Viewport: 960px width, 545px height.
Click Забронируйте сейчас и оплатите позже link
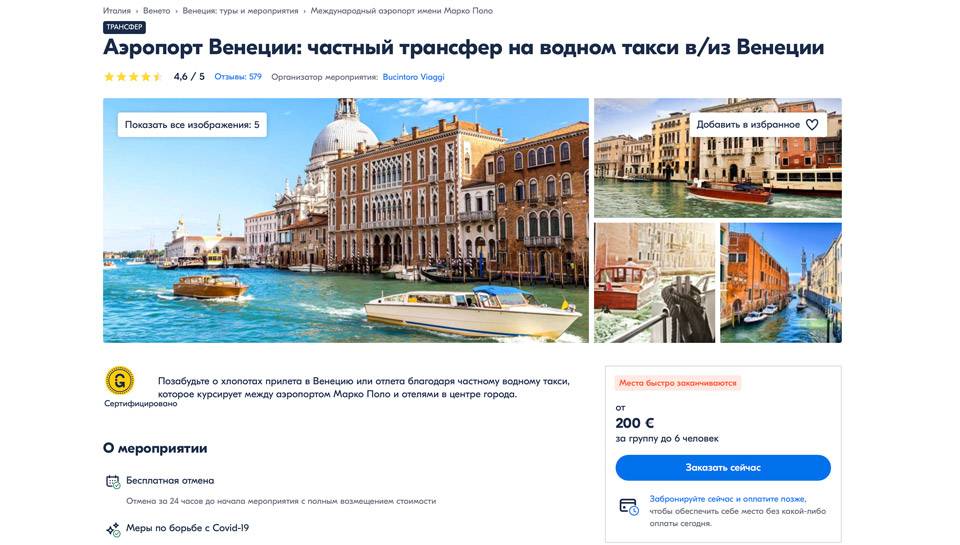[727, 498]
